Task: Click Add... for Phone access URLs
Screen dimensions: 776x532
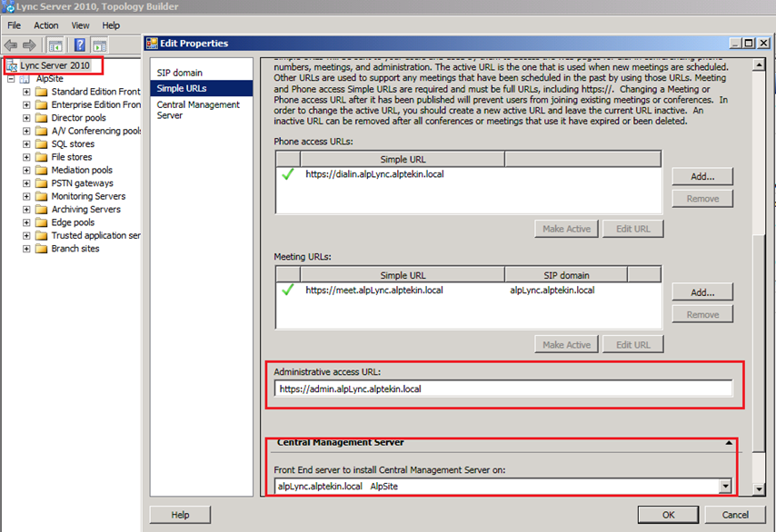Action: click(x=702, y=176)
